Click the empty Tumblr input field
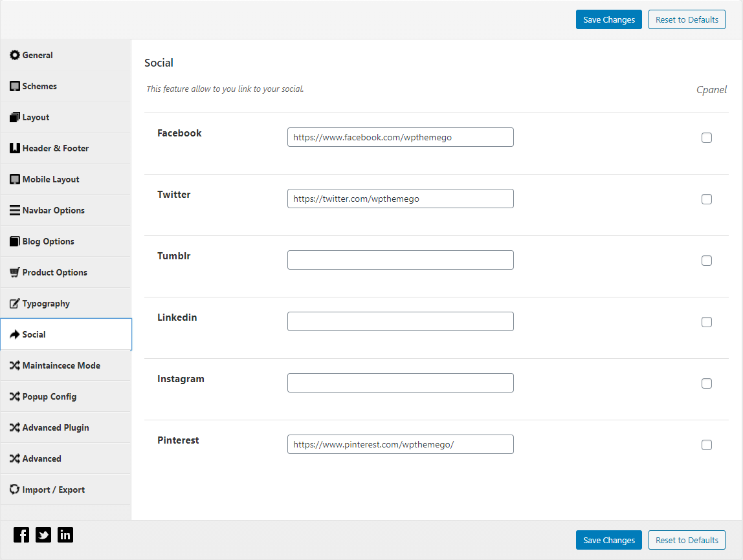Screen dimensions: 743x560 (x=401, y=260)
